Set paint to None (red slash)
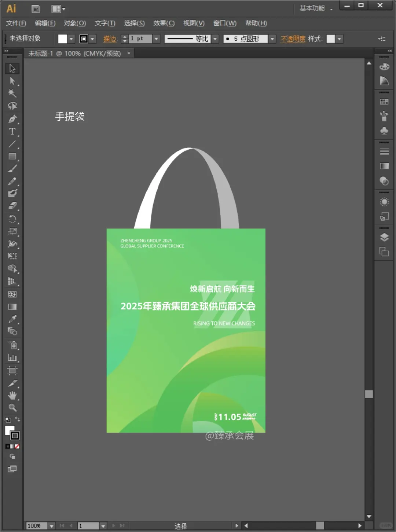 [17, 447]
